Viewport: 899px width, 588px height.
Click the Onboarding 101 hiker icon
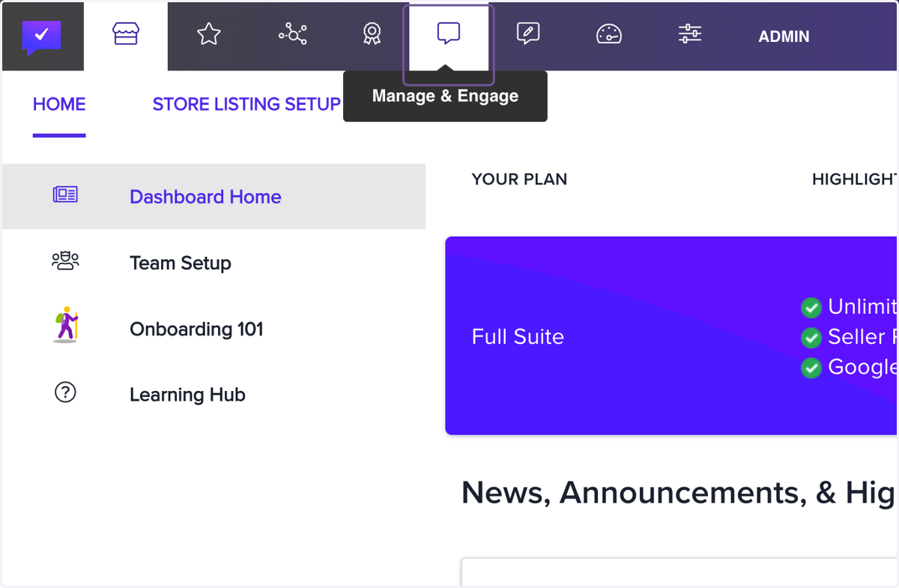[x=66, y=324]
